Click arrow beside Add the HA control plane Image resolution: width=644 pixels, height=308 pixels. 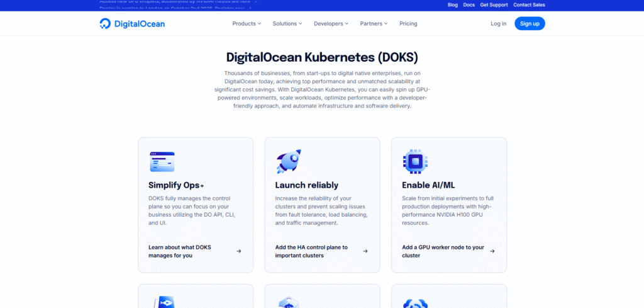(x=365, y=251)
